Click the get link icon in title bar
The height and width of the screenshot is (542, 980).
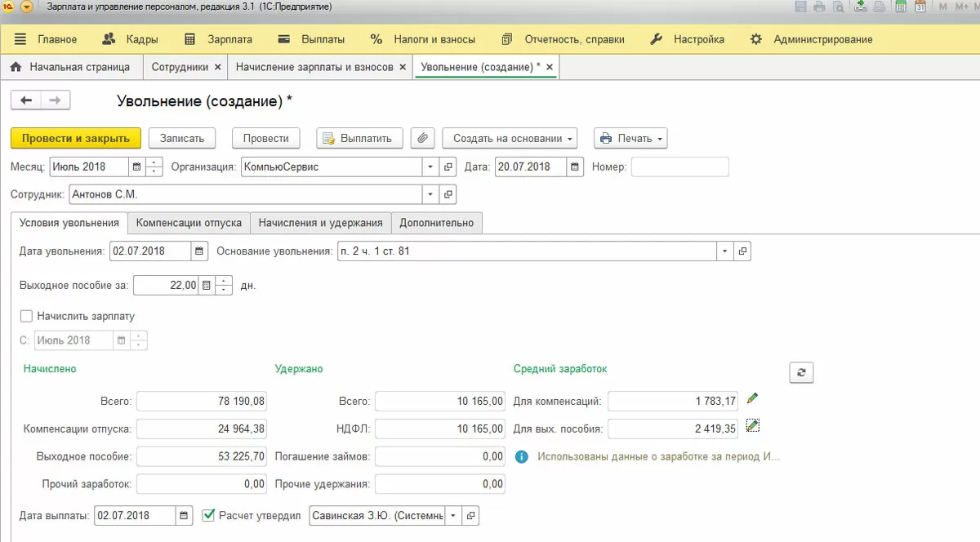pyautogui.click(x=860, y=7)
